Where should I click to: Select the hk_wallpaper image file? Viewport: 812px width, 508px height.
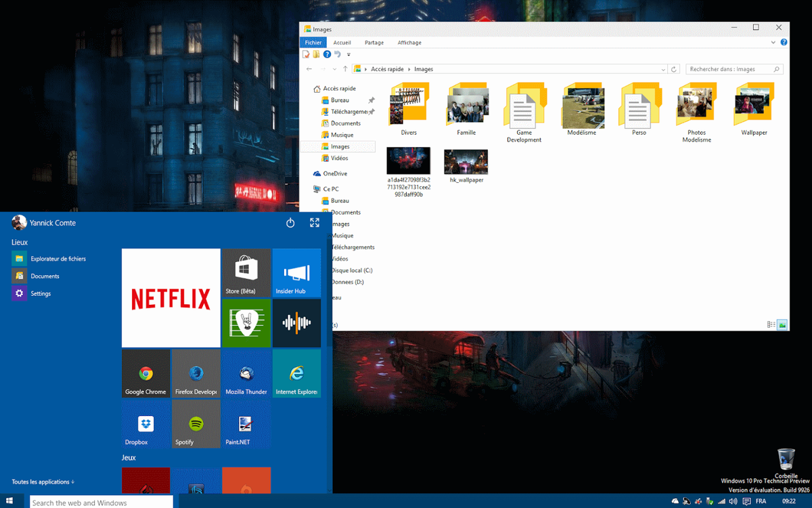466,166
